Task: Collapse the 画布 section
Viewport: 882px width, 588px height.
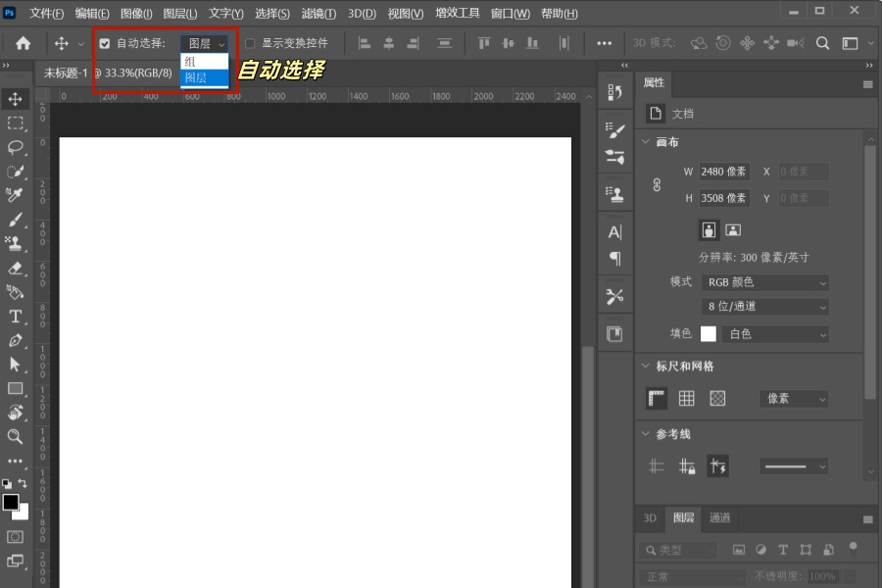Action: 645,142
